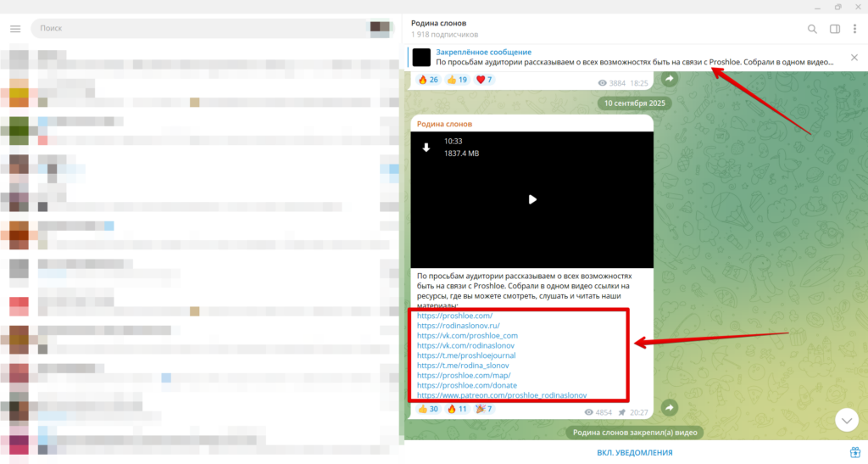Image resolution: width=868 pixels, height=464 pixels.
Task: Click the search field folder avatar icon
Action: pos(380,28)
